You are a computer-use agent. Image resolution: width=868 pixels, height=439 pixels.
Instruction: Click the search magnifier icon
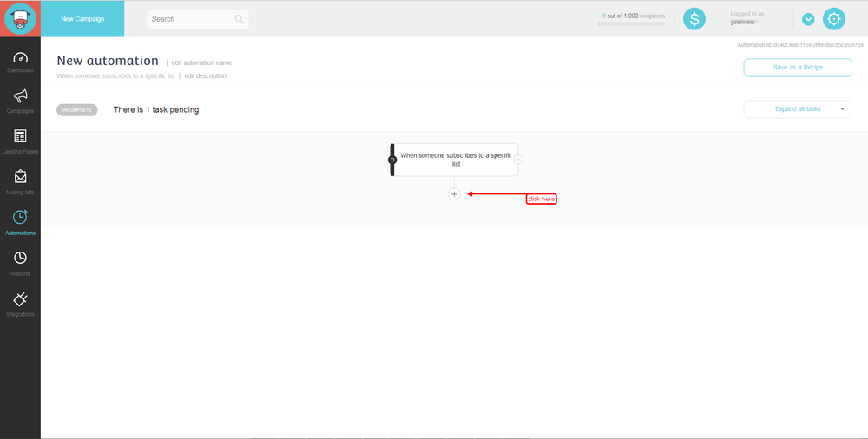[239, 19]
